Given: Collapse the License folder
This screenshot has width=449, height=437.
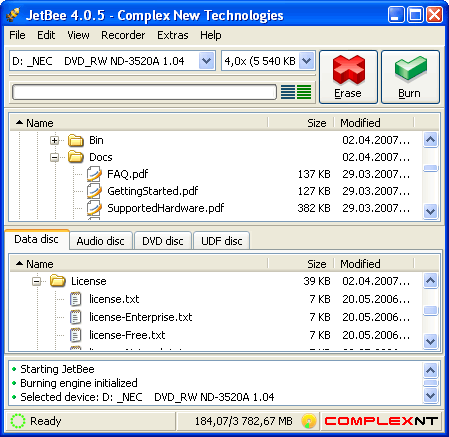Looking at the screenshot, I should 37,281.
